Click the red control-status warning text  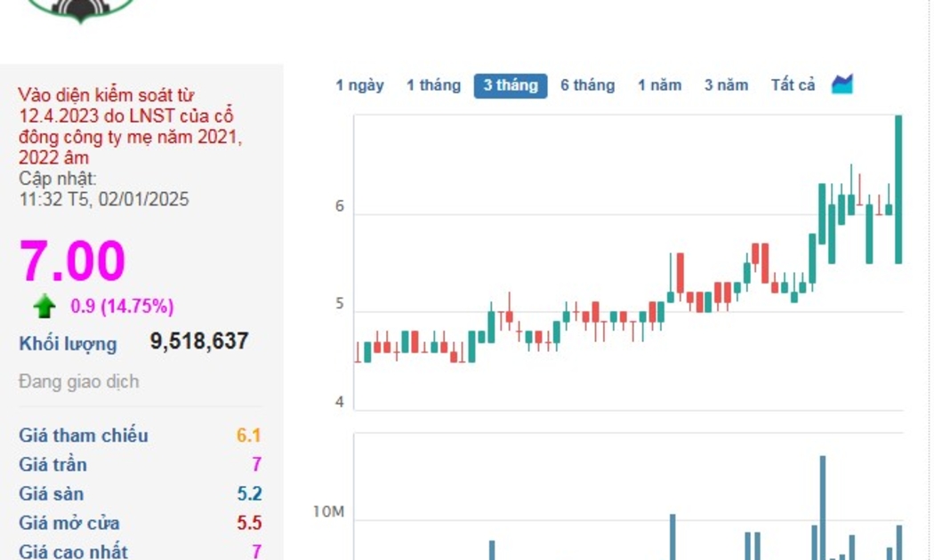(x=130, y=126)
